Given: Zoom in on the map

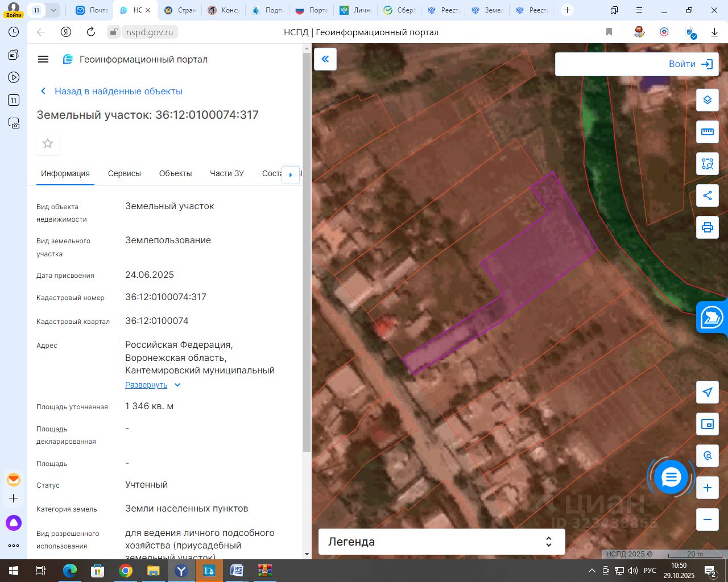Looking at the screenshot, I should click(707, 488).
